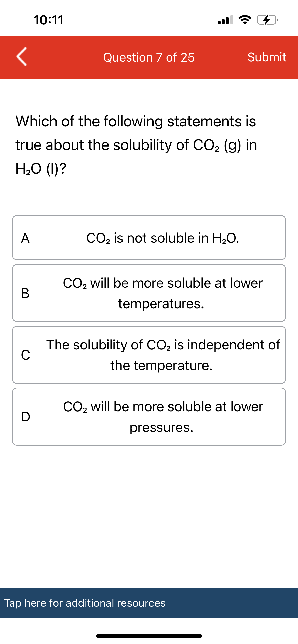The height and width of the screenshot is (644, 298).
Task: Tap the Question 7 of 25 title
Action: coord(149,57)
